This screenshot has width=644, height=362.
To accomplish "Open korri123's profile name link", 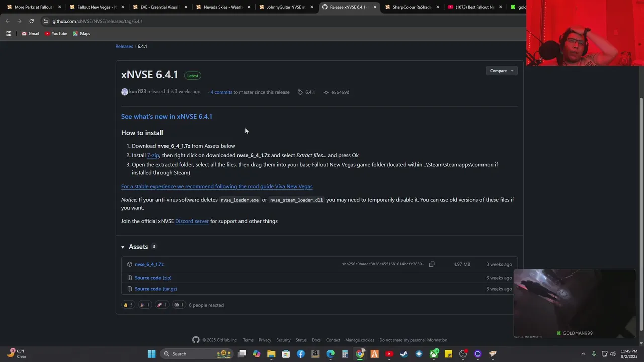I will (x=137, y=92).
